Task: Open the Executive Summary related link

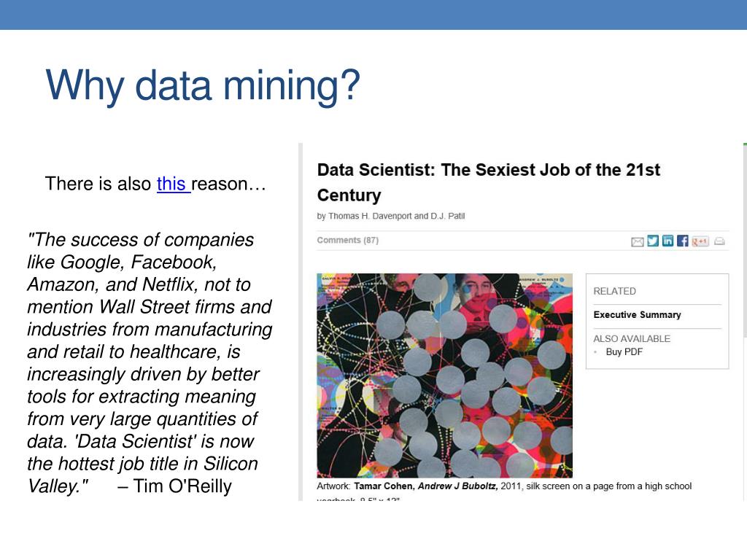Action: tap(637, 315)
